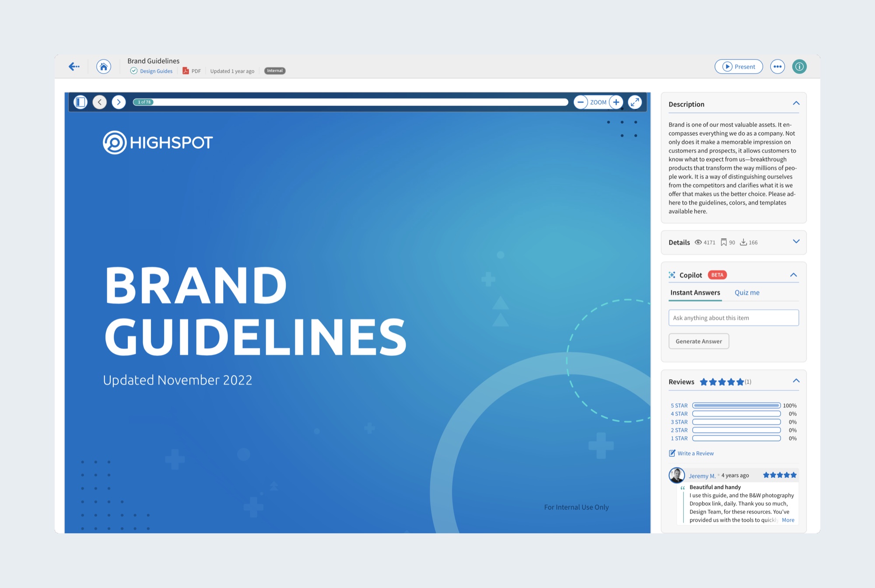875x588 pixels.
Task: Collapse the Copilot section
Action: 794,275
